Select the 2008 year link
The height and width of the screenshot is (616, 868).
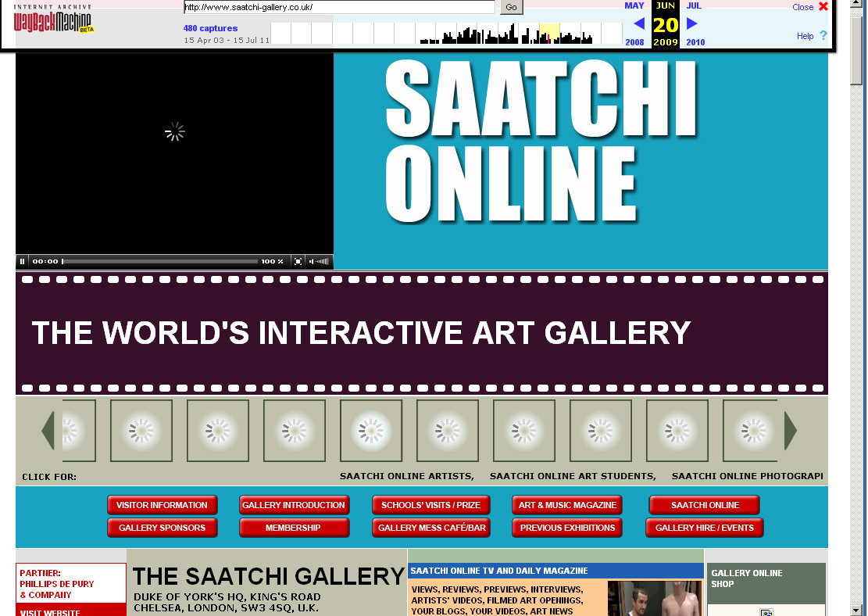click(634, 42)
